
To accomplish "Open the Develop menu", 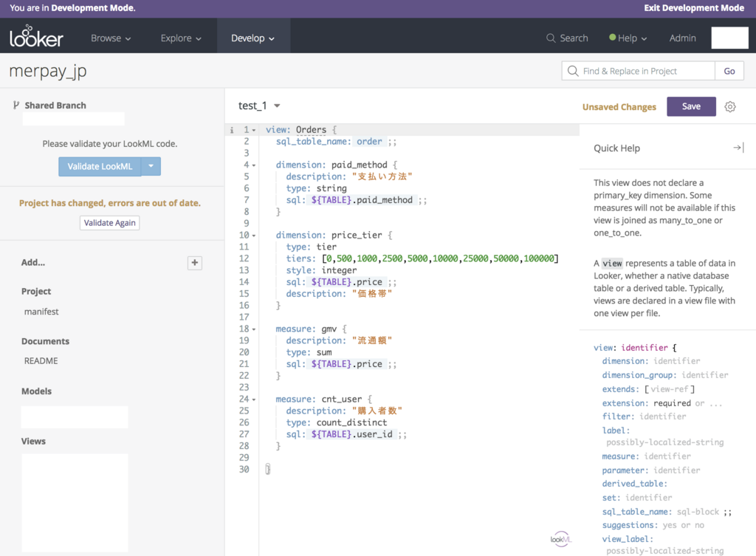I will pos(252,38).
